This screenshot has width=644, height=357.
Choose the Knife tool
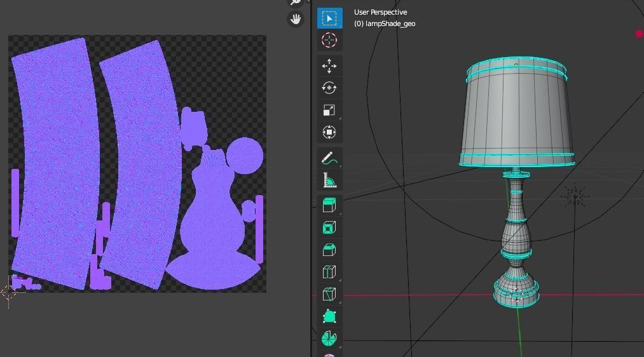[329, 294]
